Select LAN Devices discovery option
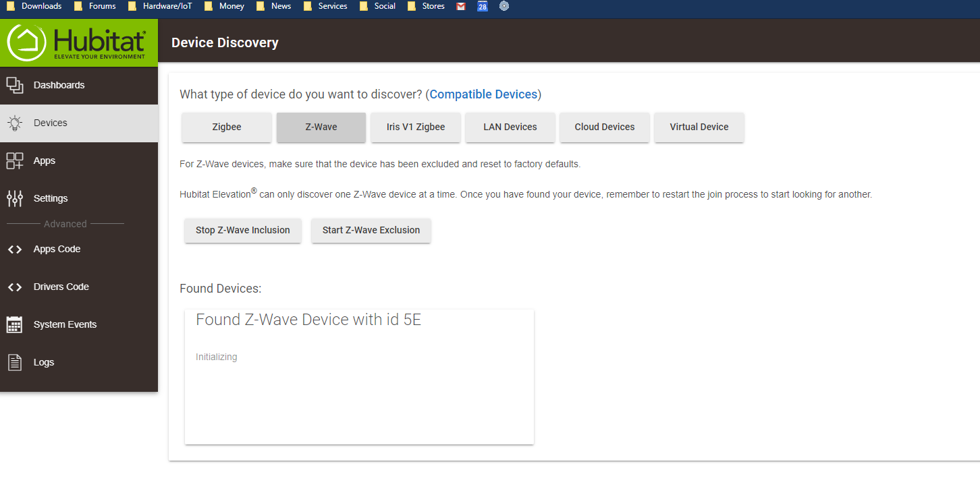Viewport: 980px width, 495px height. point(510,127)
